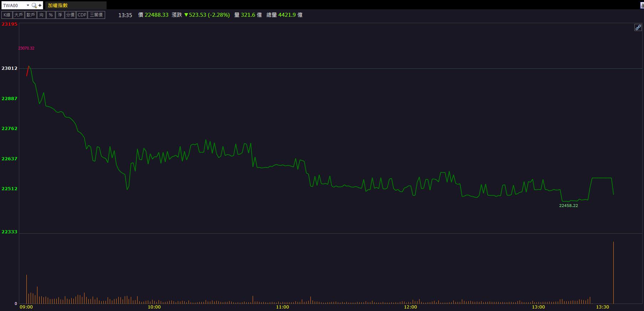Viewport: 644px width, 311px height.
Task: Click the 22458.22 low price marker
Action: coord(568,206)
